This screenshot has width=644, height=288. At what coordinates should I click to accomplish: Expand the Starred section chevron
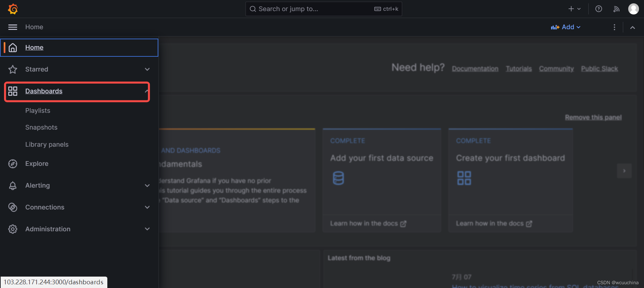pos(147,69)
